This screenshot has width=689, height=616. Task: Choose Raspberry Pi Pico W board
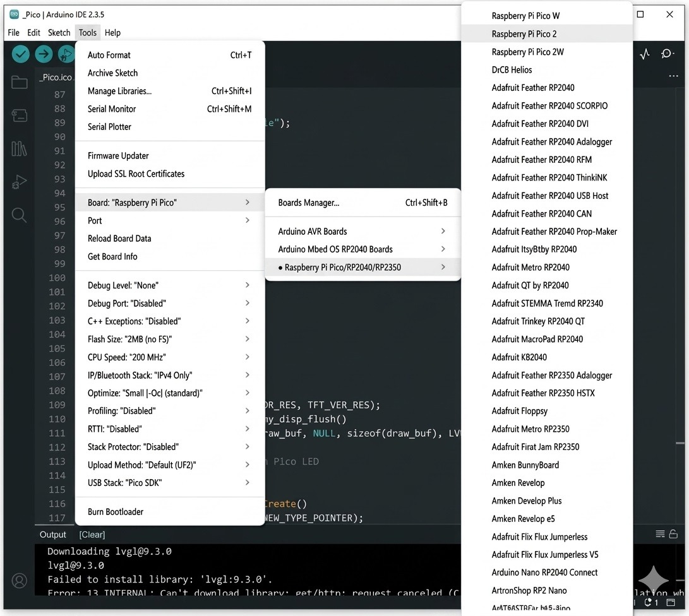click(547, 16)
